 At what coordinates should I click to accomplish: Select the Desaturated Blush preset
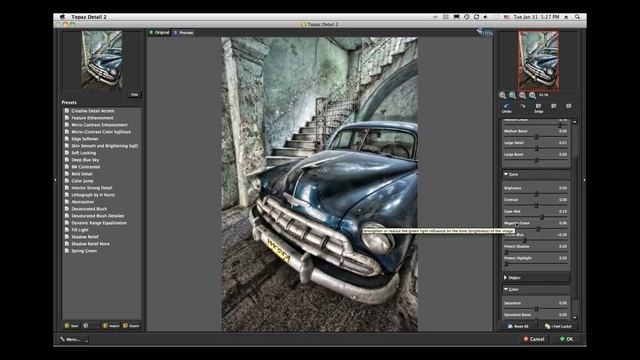[89, 209]
